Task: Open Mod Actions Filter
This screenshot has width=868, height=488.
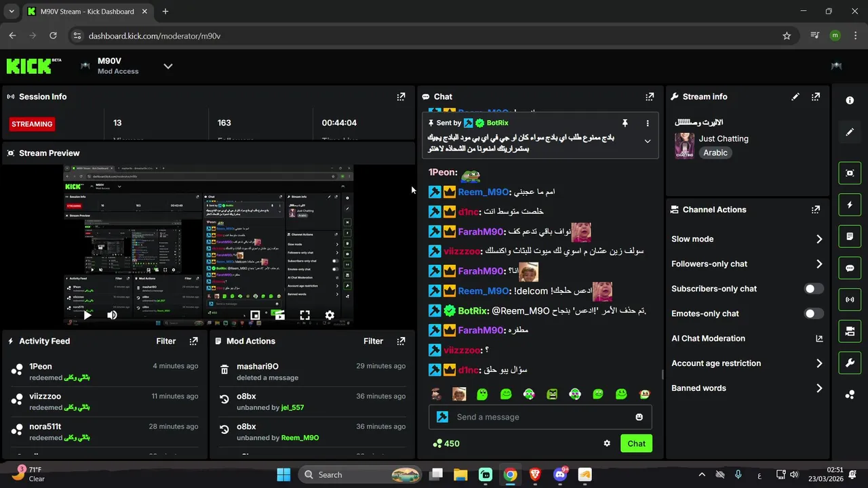Action: pyautogui.click(x=373, y=341)
